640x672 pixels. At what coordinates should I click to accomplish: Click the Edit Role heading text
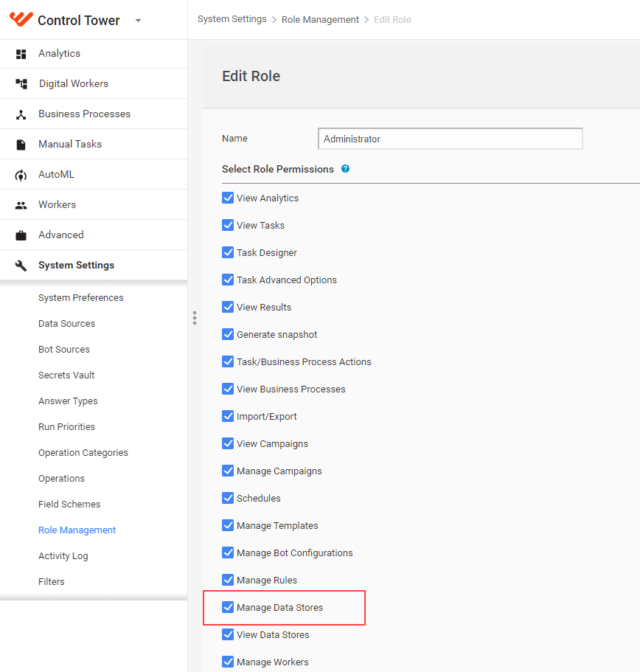251,76
